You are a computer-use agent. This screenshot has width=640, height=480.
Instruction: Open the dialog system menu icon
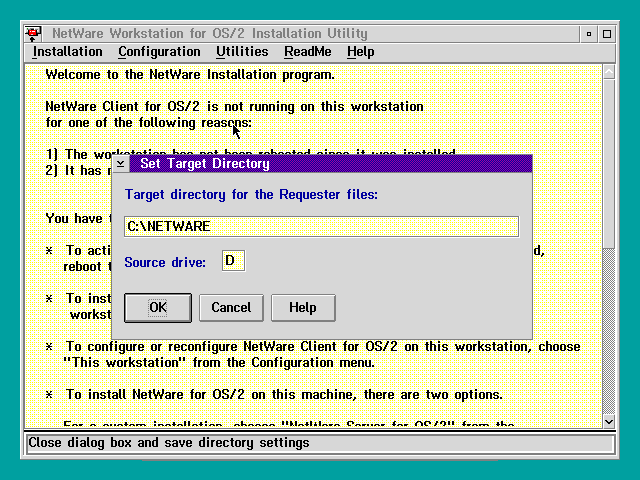pyautogui.click(x=121, y=164)
